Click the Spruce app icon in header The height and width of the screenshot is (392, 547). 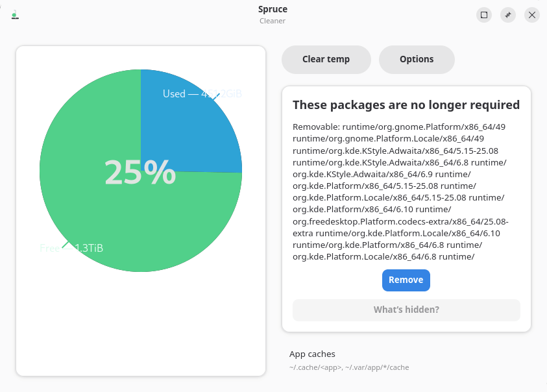[15, 15]
